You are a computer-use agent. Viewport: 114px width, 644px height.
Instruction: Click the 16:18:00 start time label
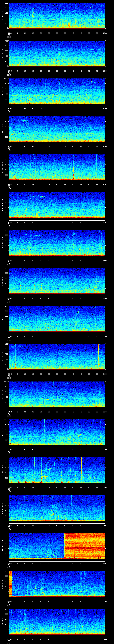pyautogui.click(x=9, y=184)
